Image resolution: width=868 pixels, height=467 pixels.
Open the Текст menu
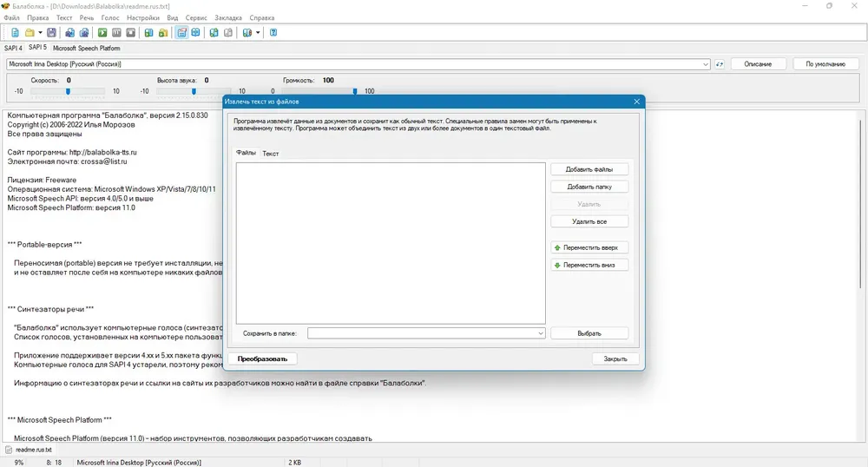click(x=64, y=17)
